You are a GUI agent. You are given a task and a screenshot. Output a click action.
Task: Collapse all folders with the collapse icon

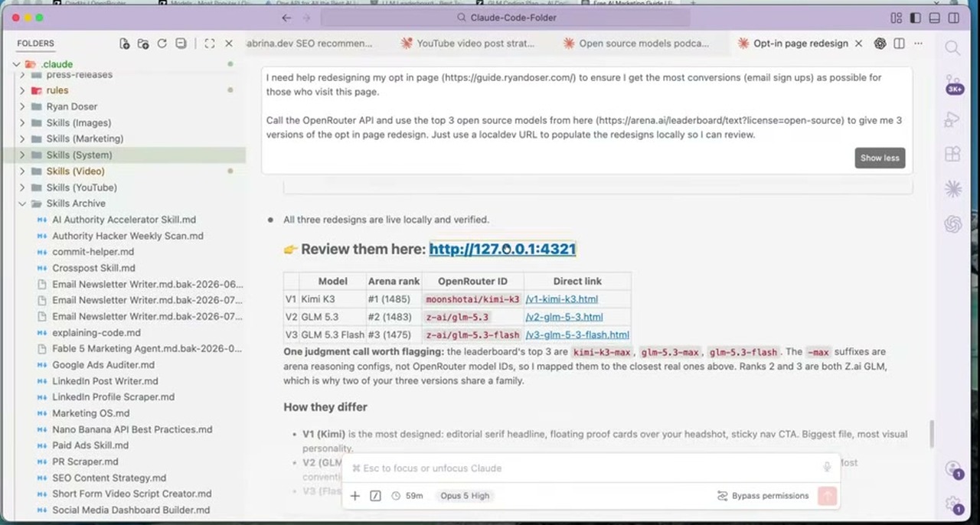[x=180, y=44]
